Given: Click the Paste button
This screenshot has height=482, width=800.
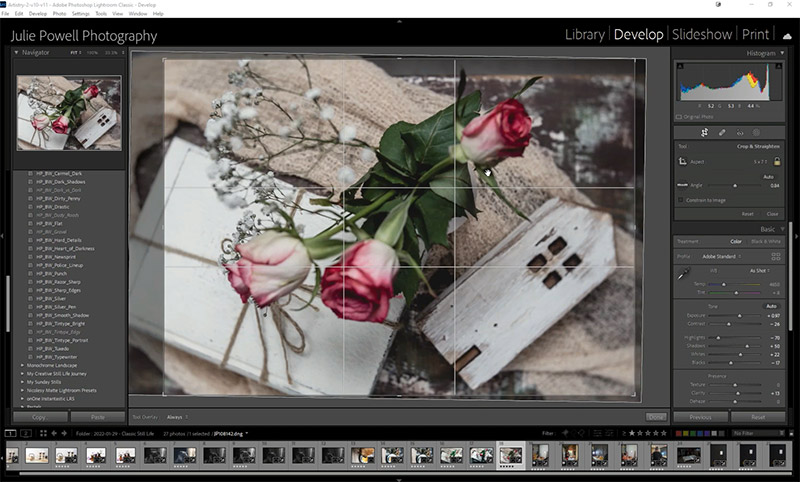Looking at the screenshot, I should pyautogui.click(x=97, y=417).
